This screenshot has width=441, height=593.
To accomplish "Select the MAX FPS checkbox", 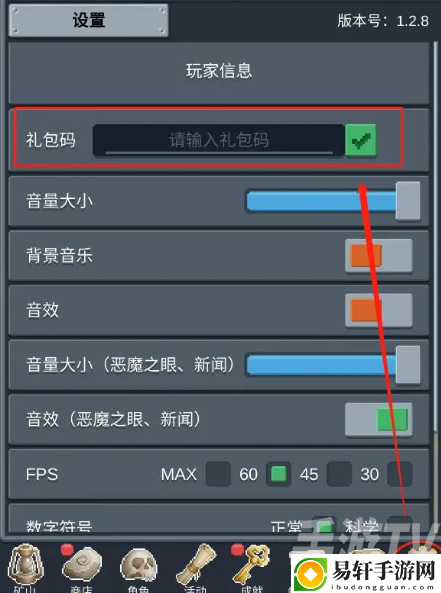I will (218, 474).
